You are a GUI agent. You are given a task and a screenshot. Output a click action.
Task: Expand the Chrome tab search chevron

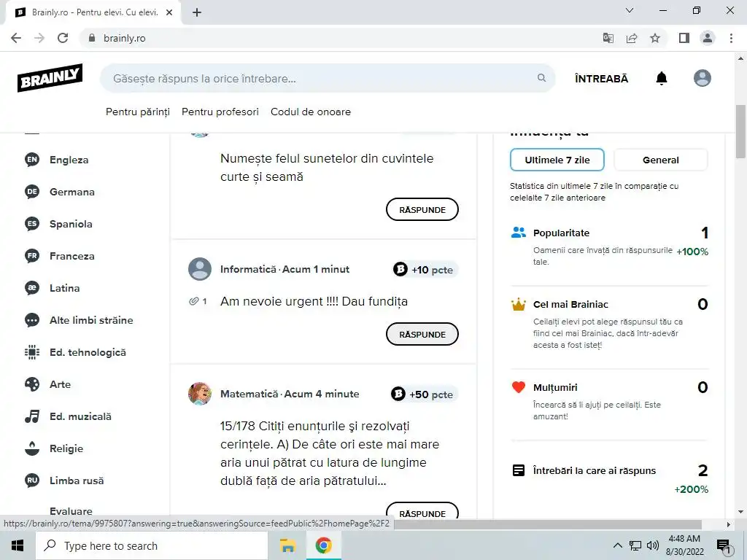[x=630, y=10]
